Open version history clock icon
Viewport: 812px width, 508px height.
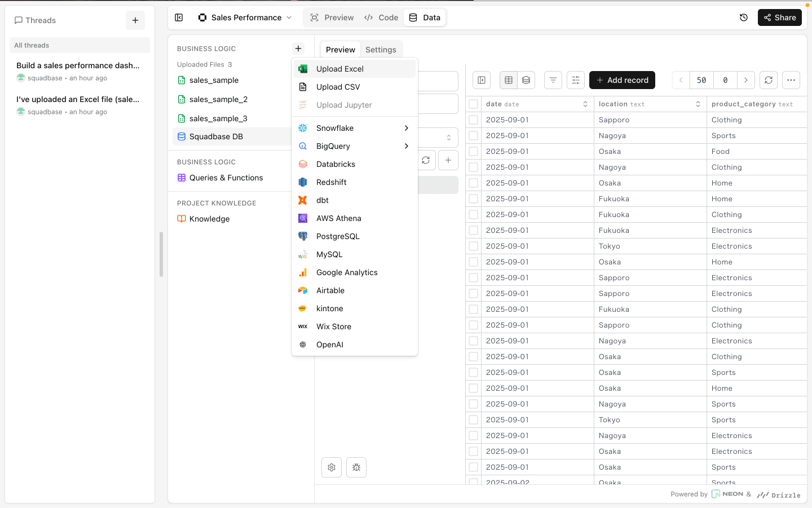click(x=744, y=17)
